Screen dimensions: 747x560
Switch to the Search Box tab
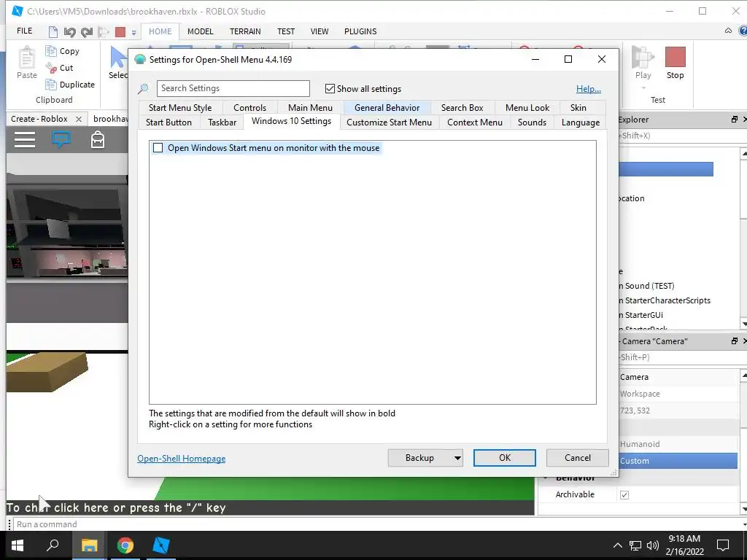coord(462,108)
